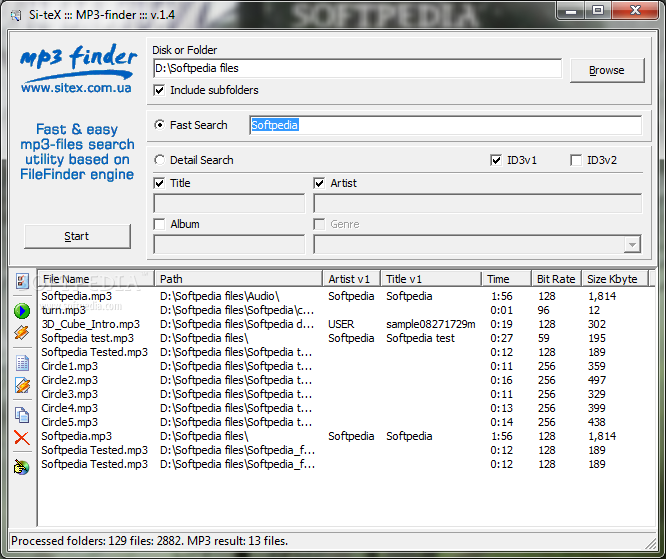Click the mp3 finder logo
This screenshot has width=666, height=559.
pos(78,62)
